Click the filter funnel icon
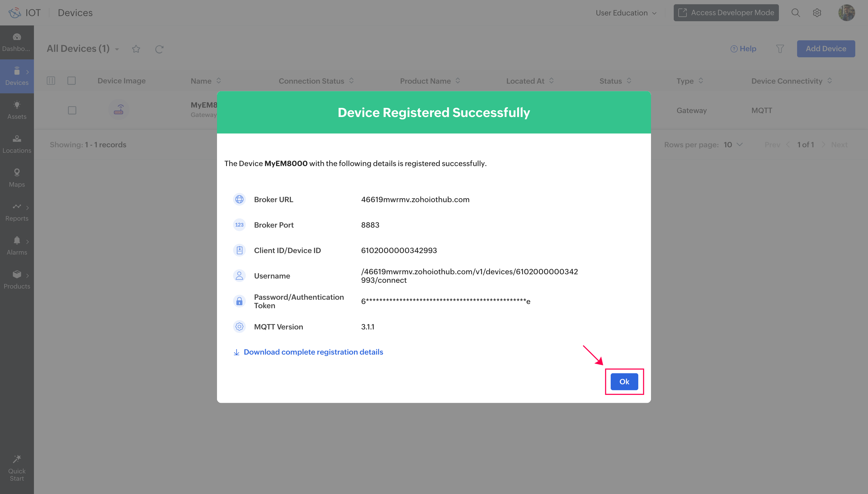868x494 pixels. coord(780,49)
